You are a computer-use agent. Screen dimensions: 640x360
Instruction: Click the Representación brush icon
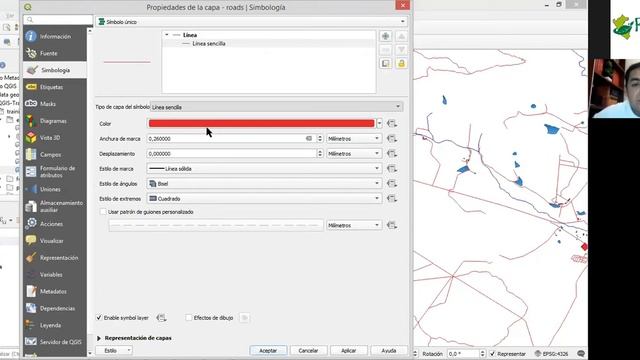(x=31, y=258)
